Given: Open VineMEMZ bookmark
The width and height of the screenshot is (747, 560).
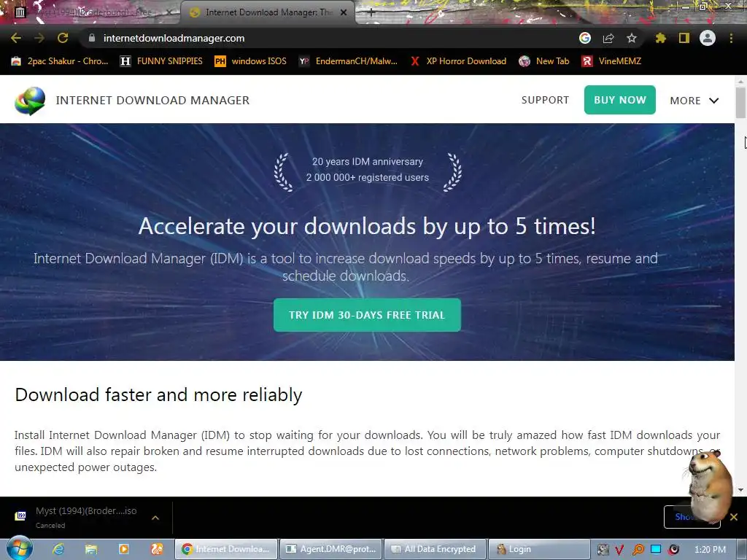Looking at the screenshot, I should (x=612, y=61).
